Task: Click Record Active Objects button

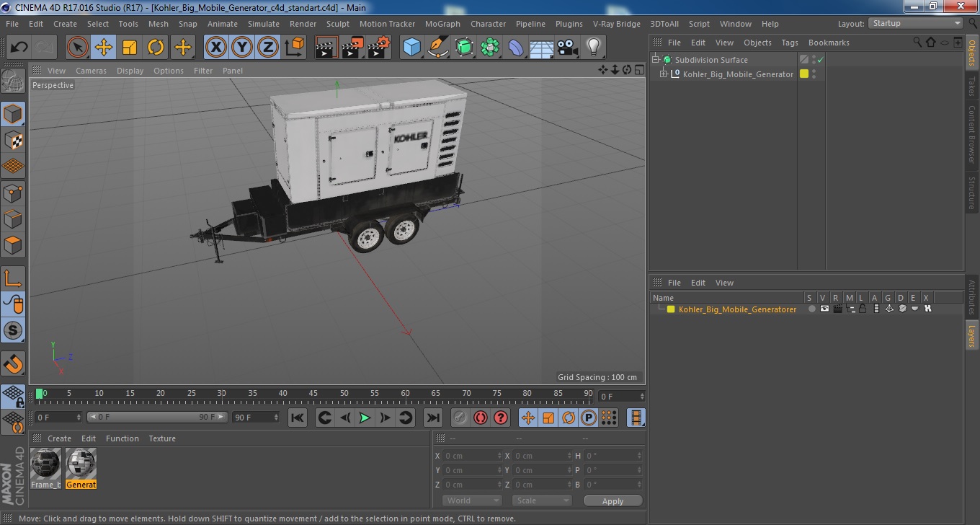Action: point(460,418)
